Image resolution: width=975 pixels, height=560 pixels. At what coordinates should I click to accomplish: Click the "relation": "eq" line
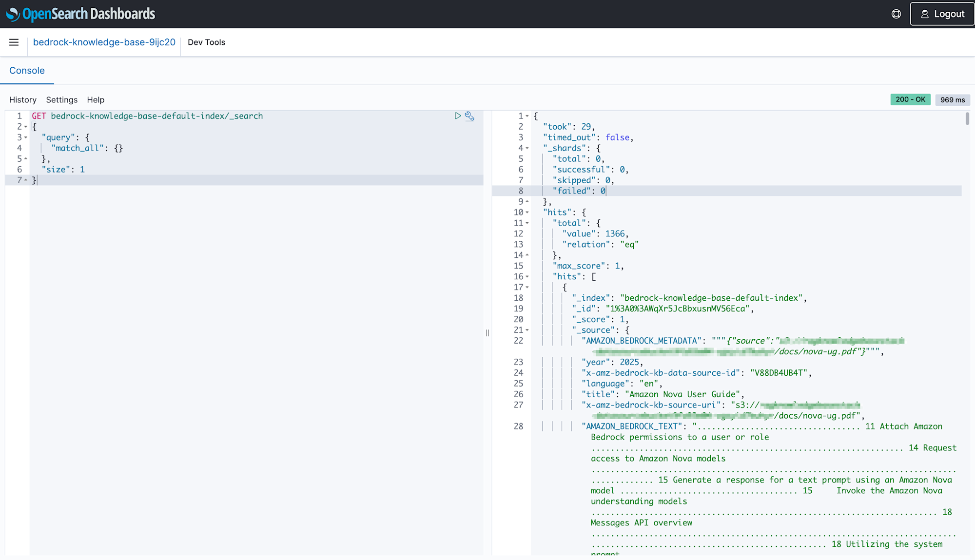click(600, 245)
